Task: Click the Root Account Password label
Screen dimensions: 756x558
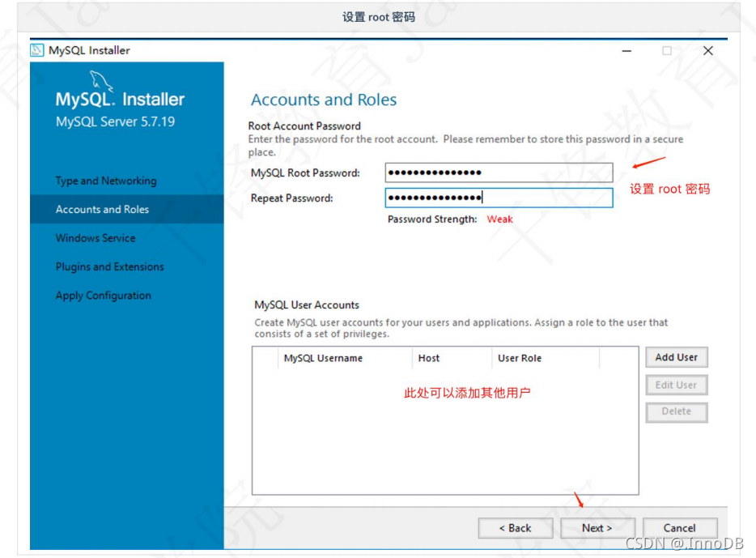Action: pyautogui.click(x=304, y=126)
